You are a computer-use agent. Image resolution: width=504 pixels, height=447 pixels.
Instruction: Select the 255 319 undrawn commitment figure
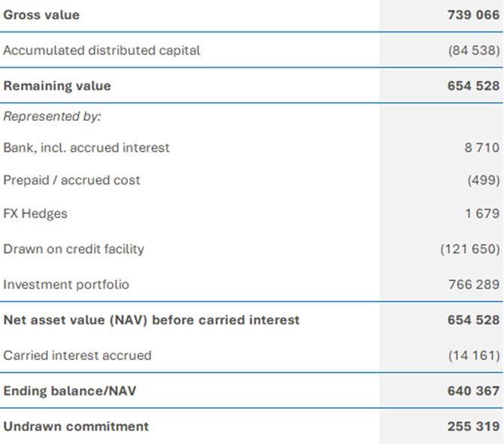[473, 426]
